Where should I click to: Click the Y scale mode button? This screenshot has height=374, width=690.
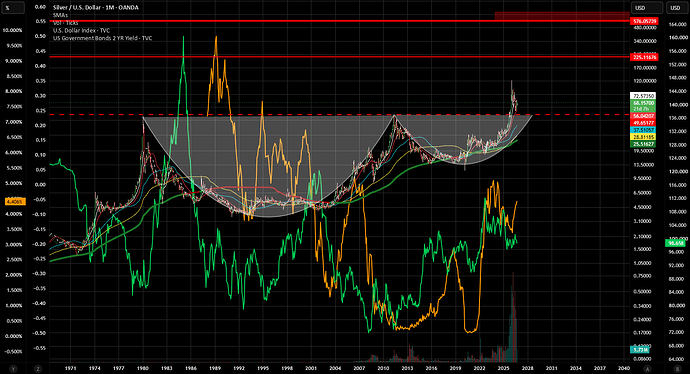(x=13, y=369)
